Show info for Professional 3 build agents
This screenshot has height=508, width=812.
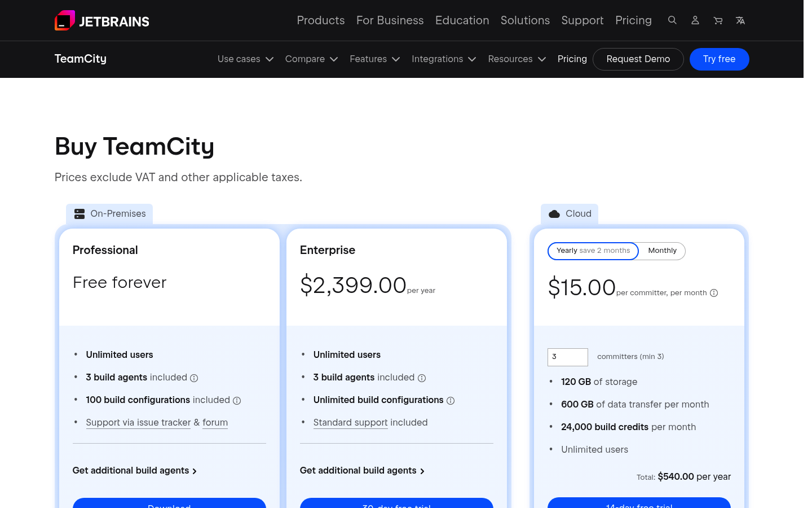pos(194,378)
